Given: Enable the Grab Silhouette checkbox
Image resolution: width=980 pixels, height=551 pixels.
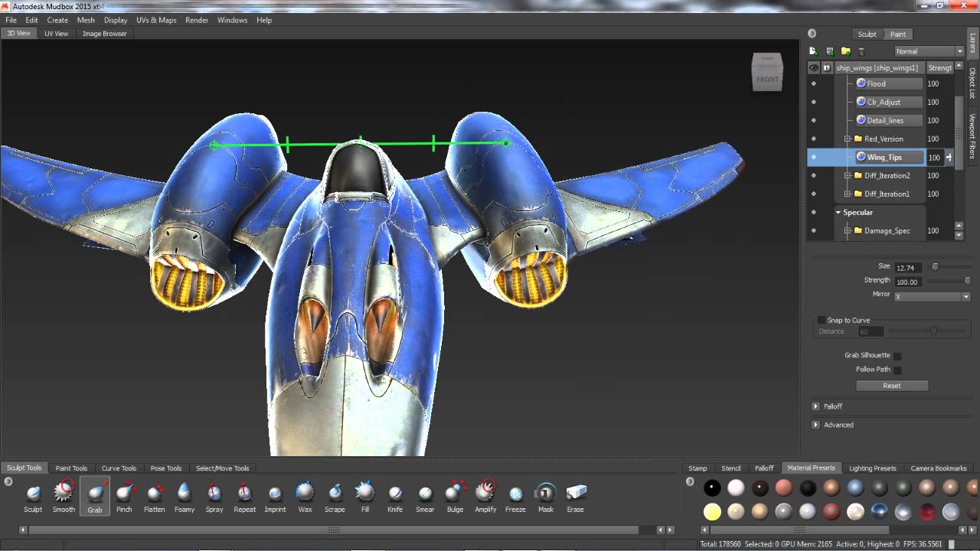Looking at the screenshot, I should click(897, 356).
